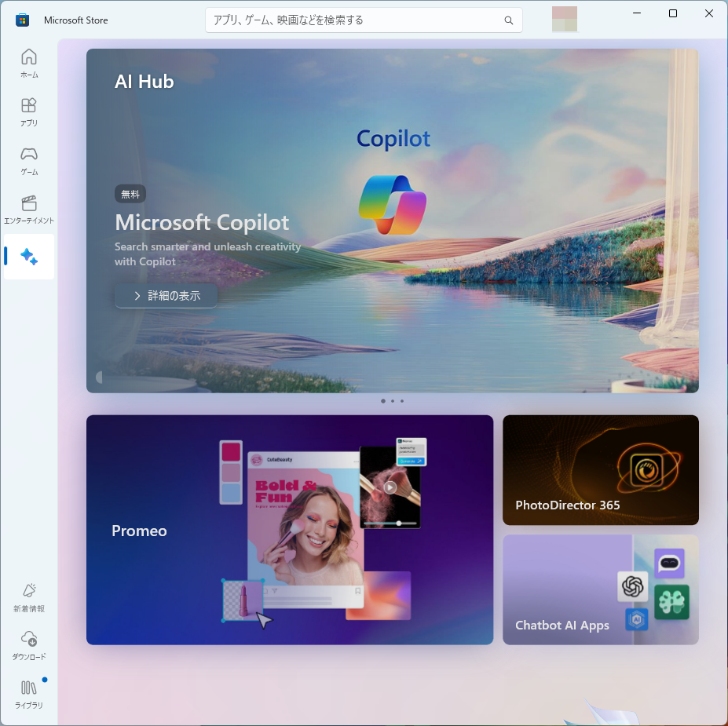Select the first carousel page dot
This screenshot has width=728, height=726.
click(383, 401)
